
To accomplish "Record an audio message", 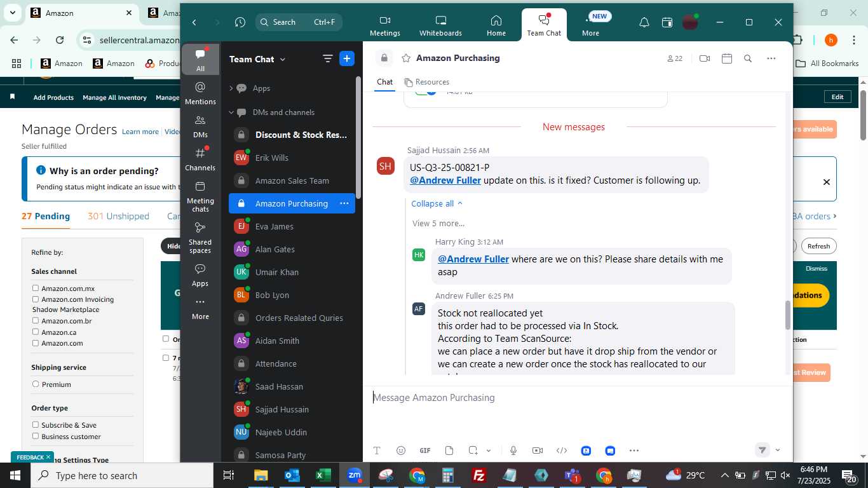I will coord(513,451).
